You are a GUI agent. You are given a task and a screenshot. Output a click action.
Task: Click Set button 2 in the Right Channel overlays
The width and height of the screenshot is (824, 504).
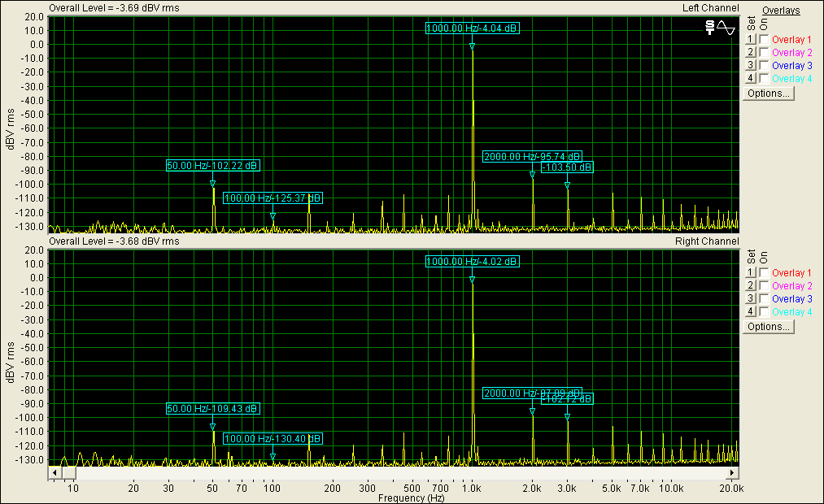click(x=751, y=286)
